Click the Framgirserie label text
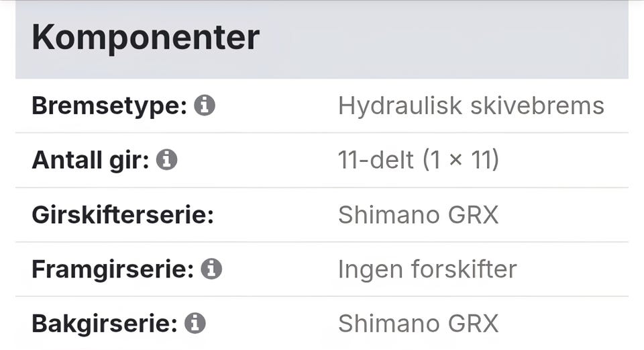The height and width of the screenshot is (350, 644). [112, 269]
